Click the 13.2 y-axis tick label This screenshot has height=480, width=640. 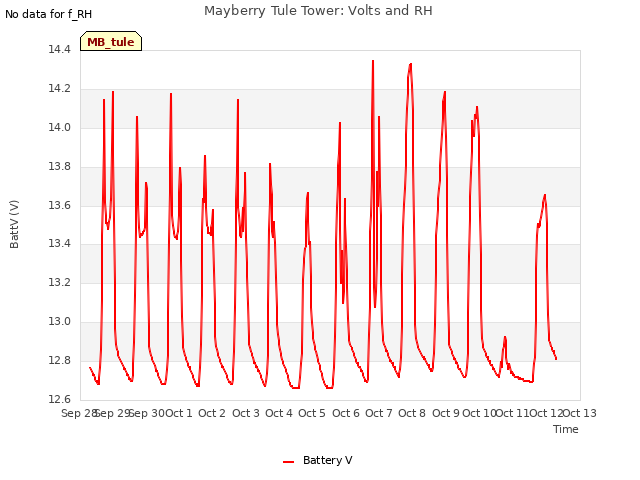tap(59, 282)
